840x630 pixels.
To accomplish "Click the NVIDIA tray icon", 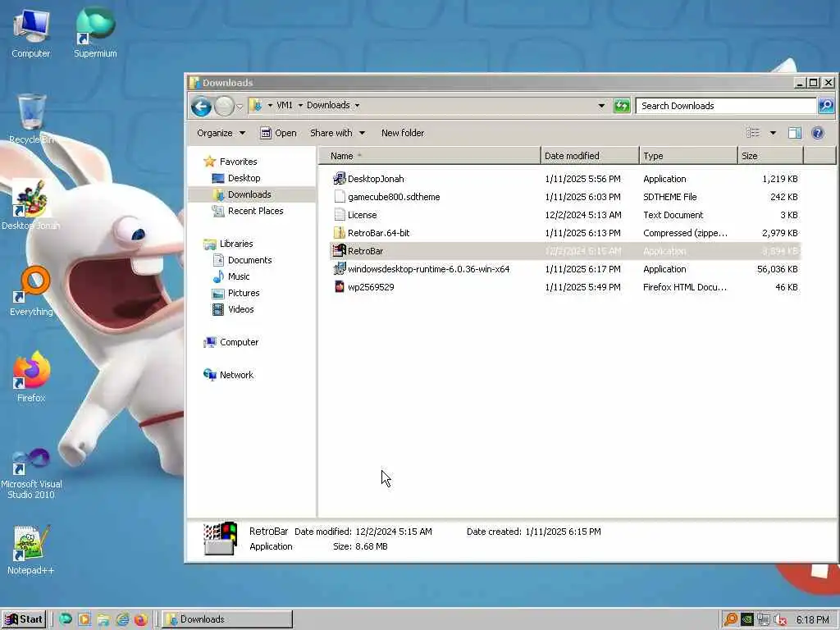I will click(747, 620).
